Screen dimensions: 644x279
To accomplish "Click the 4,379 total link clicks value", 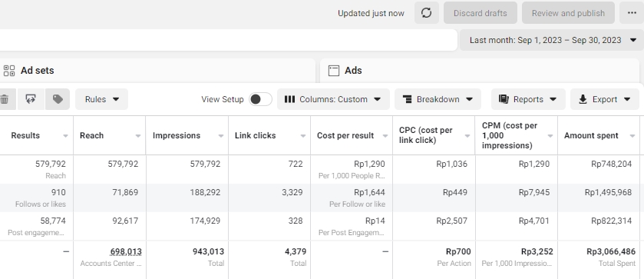I will point(296,251).
